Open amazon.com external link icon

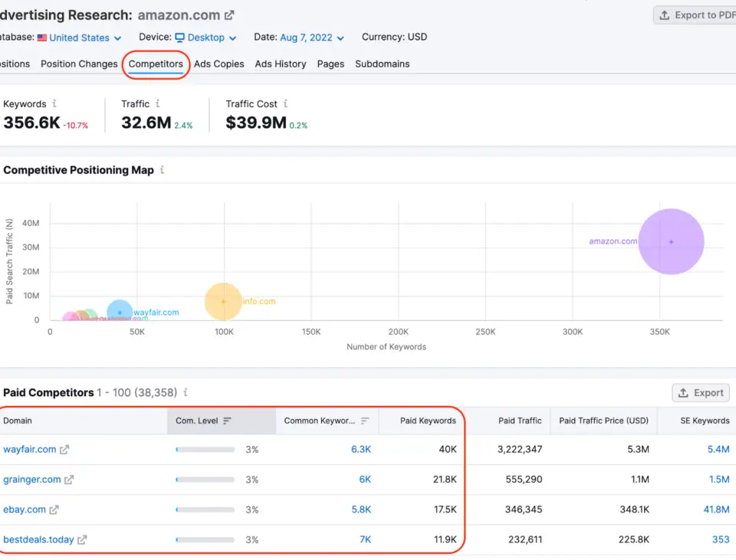(x=229, y=15)
